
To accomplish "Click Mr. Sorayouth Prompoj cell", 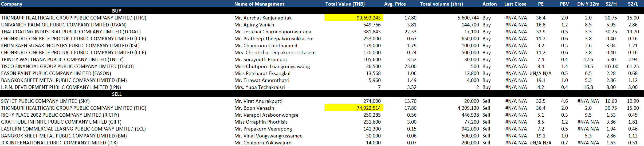I will click(x=261, y=60).
